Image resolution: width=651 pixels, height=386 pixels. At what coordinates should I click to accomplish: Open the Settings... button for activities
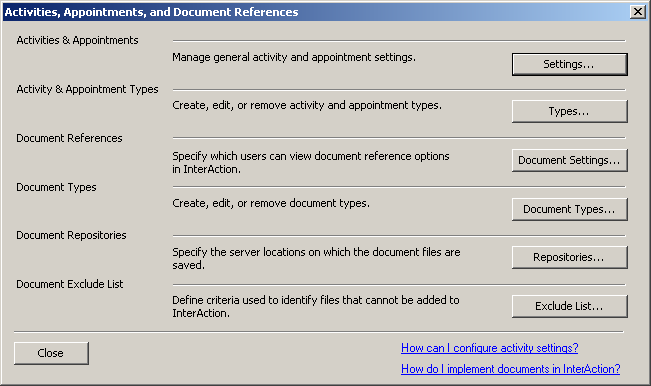[570, 64]
